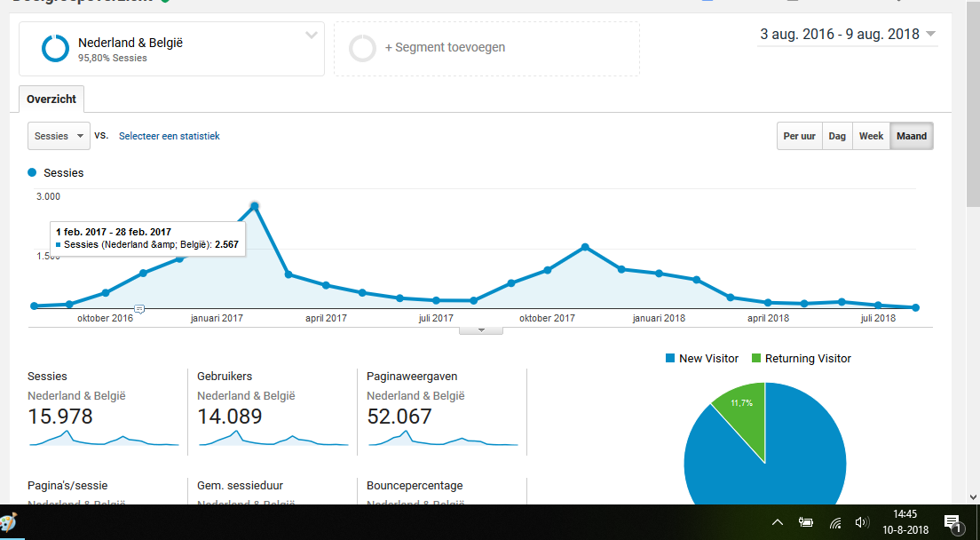Viewport: 980px width, 540px height.
Task: Expand the annotations drawer arrow under chart
Action: tap(480, 330)
